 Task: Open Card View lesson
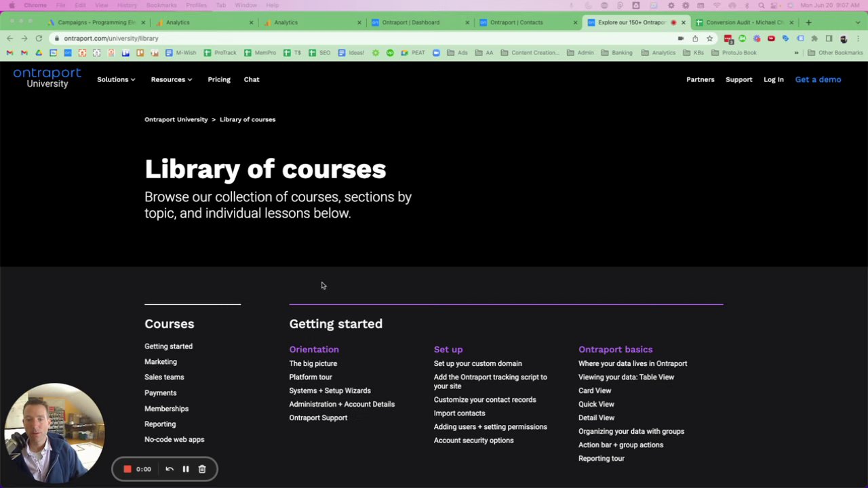[595, 390]
